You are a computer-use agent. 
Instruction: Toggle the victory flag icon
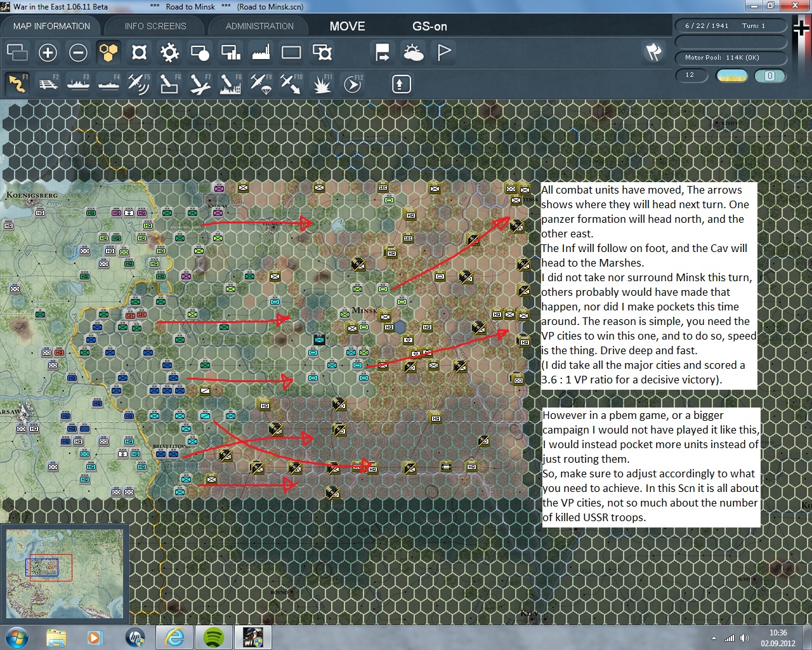(443, 53)
